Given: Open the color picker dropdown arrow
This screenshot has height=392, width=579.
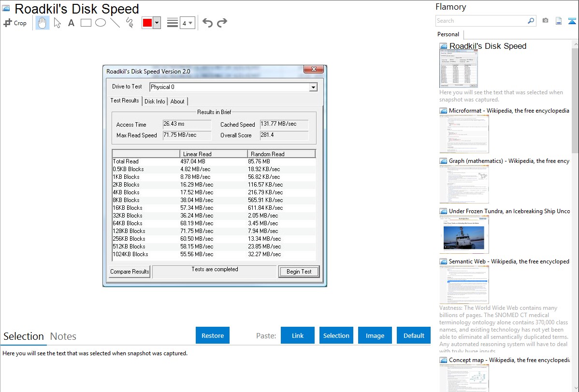Looking at the screenshot, I should (157, 23).
